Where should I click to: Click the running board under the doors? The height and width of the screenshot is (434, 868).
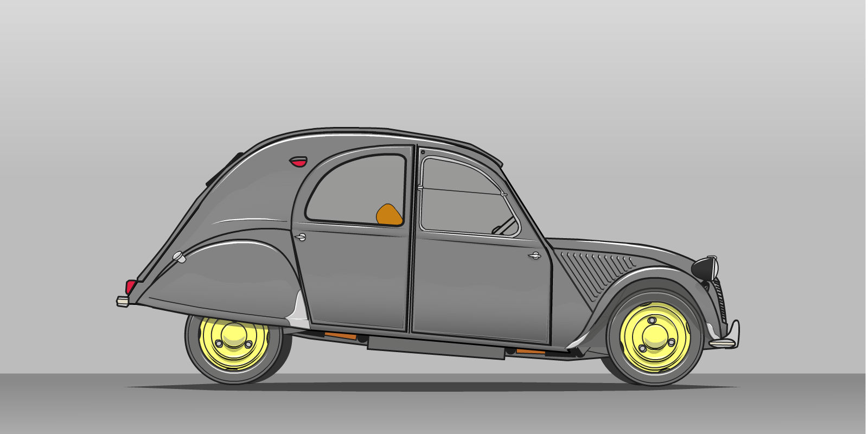436,347
